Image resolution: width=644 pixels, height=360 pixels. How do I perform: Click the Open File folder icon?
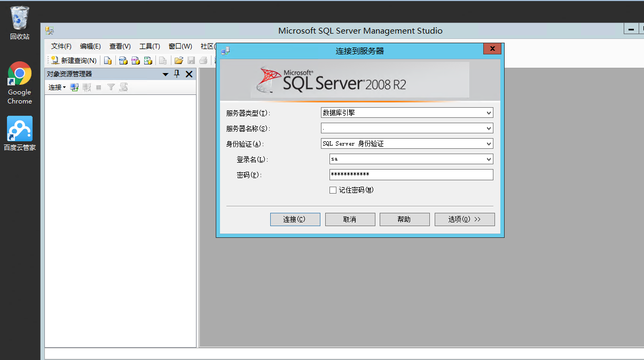coord(179,60)
